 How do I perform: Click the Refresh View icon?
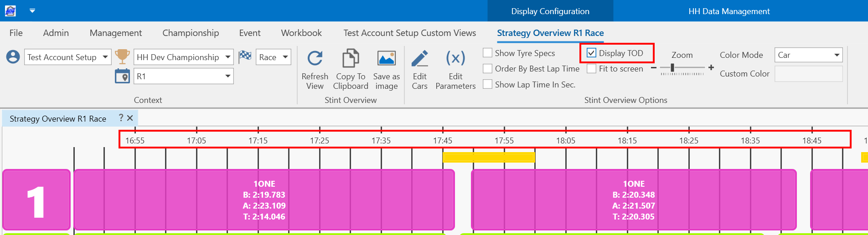point(315,59)
